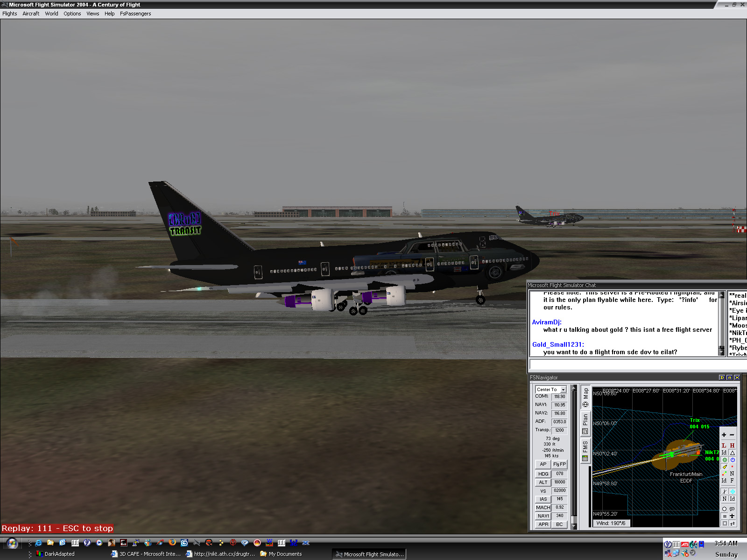Open the FsPassengers menu
747x560 pixels.
pos(135,14)
